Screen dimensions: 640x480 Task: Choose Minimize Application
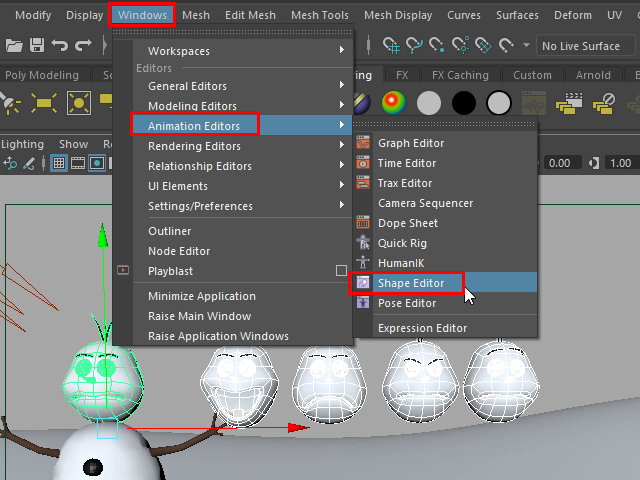point(201,296)
